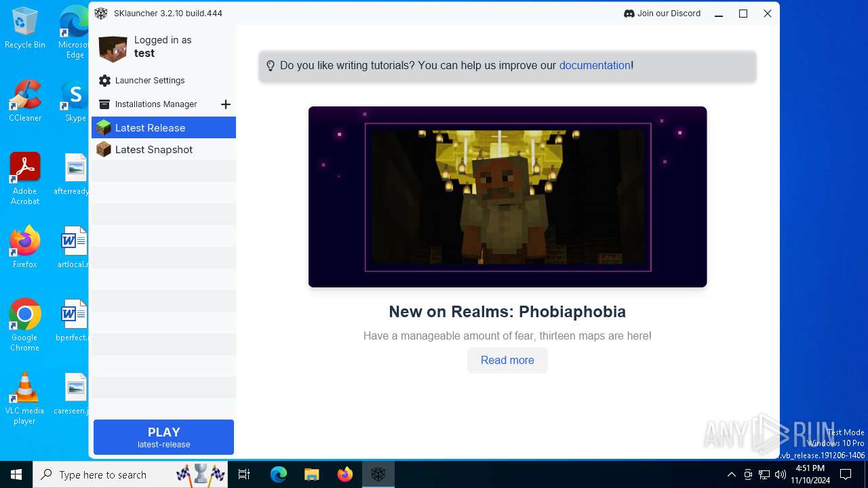Open the notification center

(846, 474)
